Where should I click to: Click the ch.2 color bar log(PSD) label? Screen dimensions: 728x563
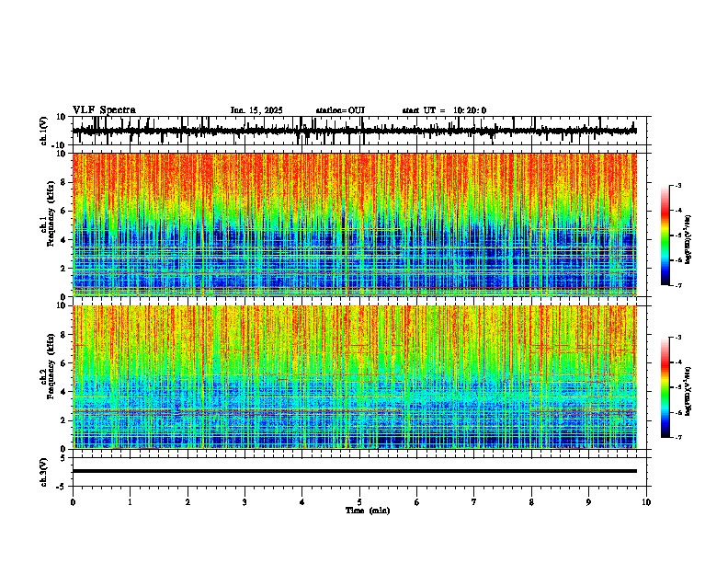pyautogui.click(x=688, y=391)
